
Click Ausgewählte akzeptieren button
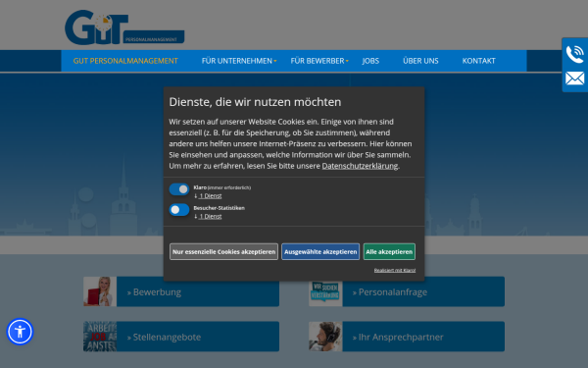click(320, 251)
